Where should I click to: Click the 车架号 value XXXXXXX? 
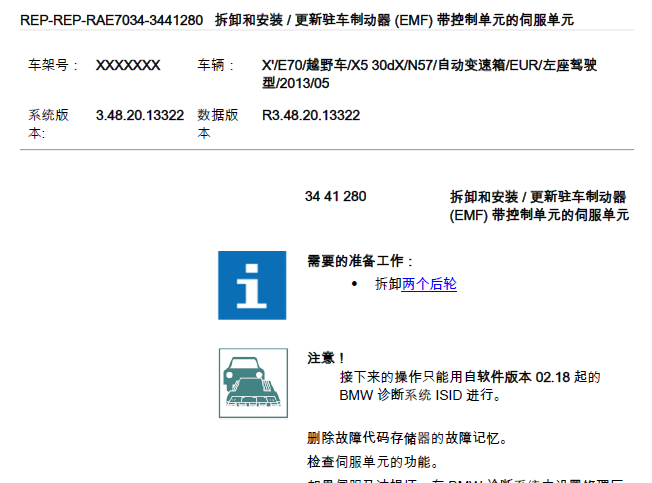point(128,65)
